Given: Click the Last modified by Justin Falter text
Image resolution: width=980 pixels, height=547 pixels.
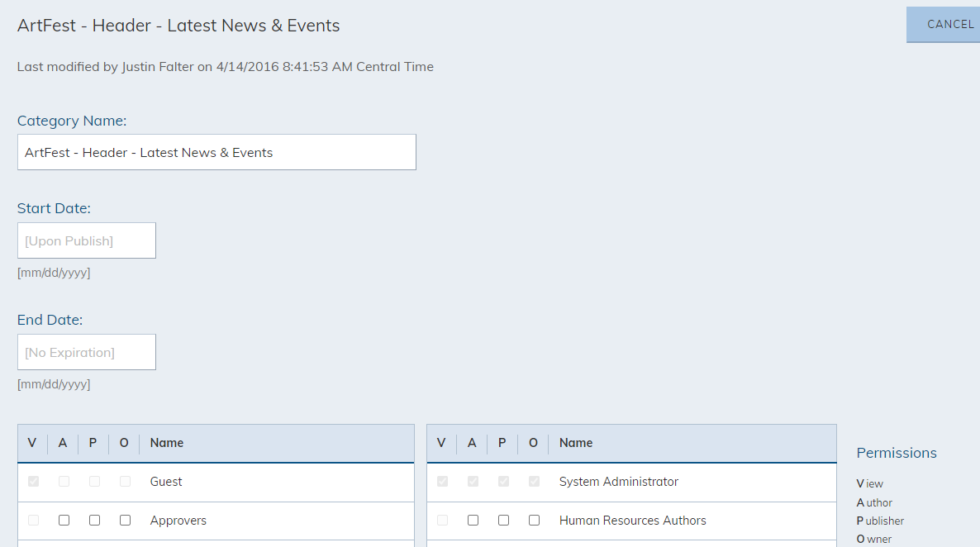Looking at the screenshot, I should click(x=225, y=66).
